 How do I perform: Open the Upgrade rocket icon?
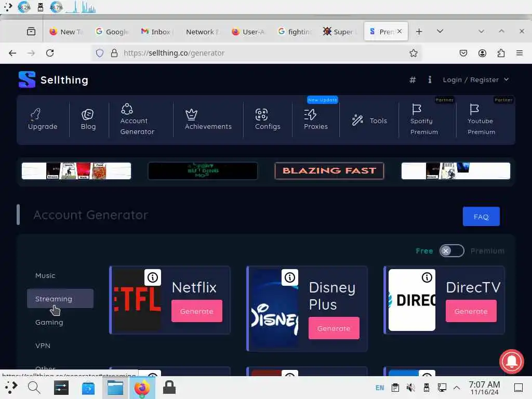click(x=35, y=114)
